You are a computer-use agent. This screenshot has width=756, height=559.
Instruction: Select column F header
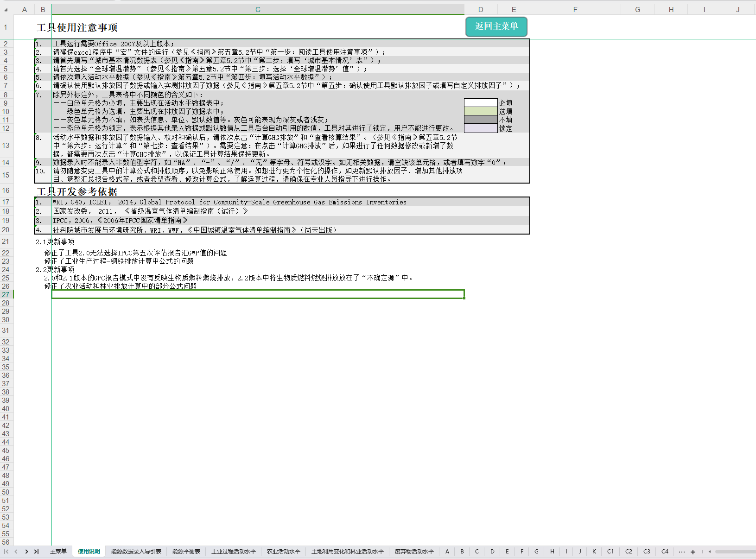tap(575, 10)
